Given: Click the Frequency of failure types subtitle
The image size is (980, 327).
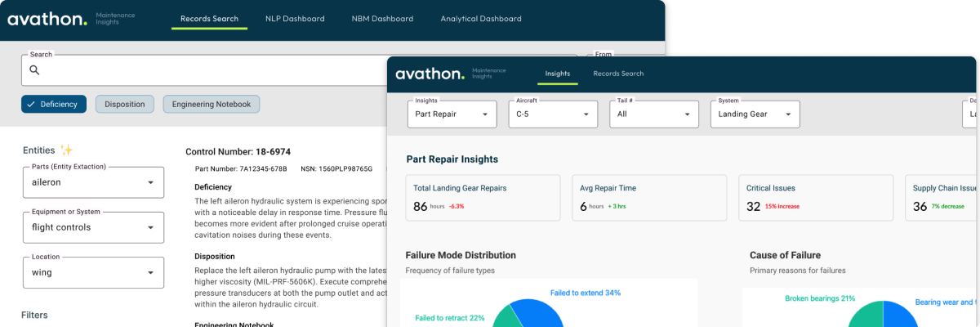Looking at the screenshot, I should pyautogui.click(x=450, y=271).
